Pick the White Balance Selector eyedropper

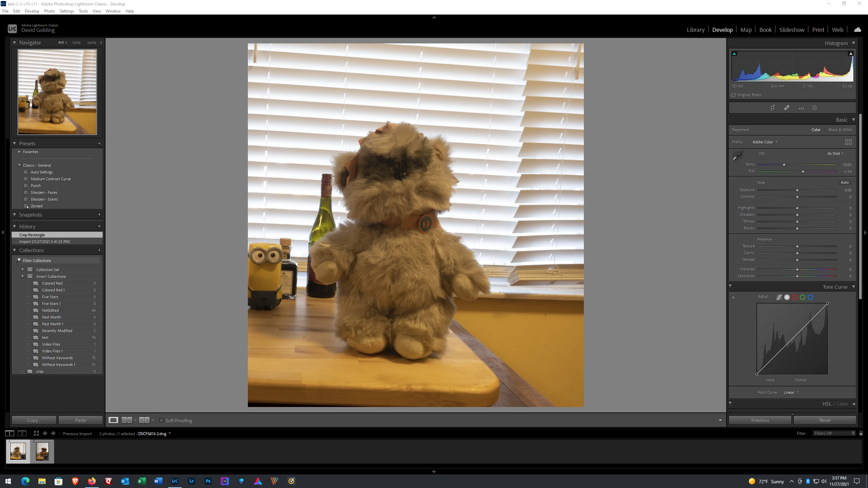737,156
